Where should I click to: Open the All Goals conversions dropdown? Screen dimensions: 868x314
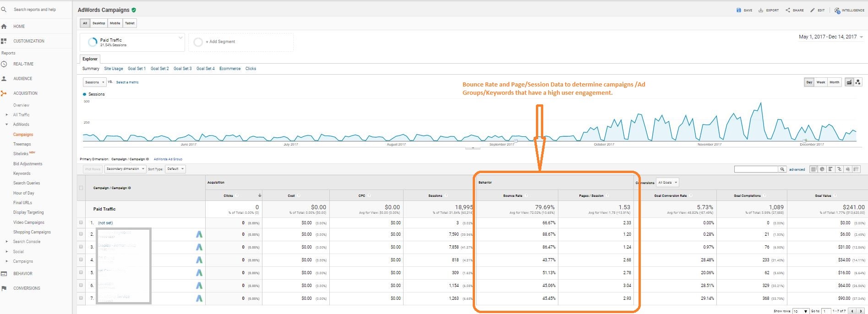coord(667,182)
